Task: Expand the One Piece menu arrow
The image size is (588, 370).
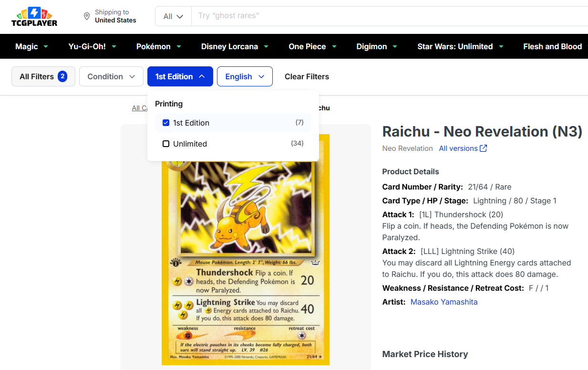Action: 334,46
